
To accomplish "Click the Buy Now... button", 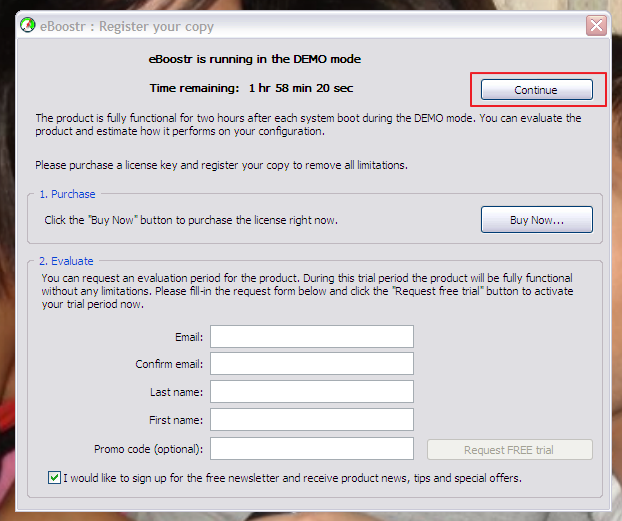I will 537,219.
